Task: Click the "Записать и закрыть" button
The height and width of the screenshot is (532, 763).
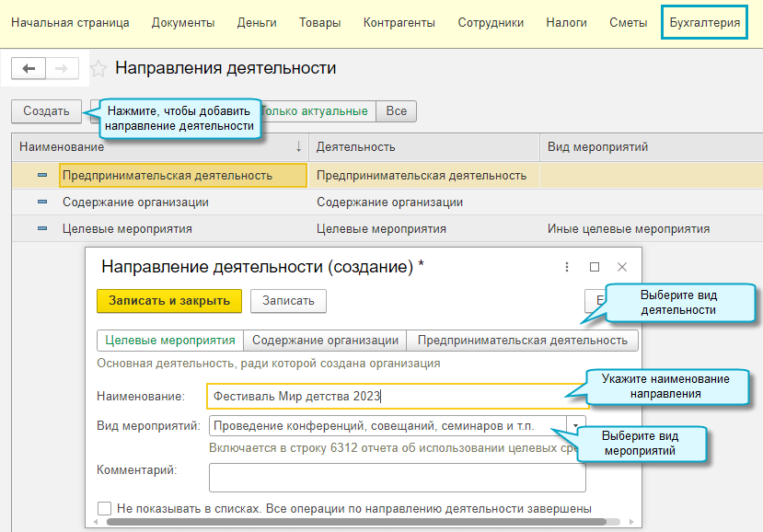Action: tap(169, 300)
